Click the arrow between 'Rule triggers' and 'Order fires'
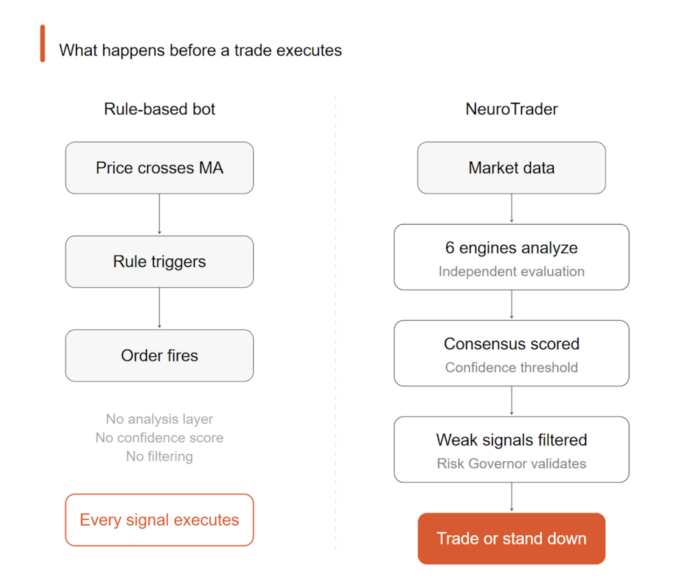Screen dimensions: 700x588 pos(159,308)
